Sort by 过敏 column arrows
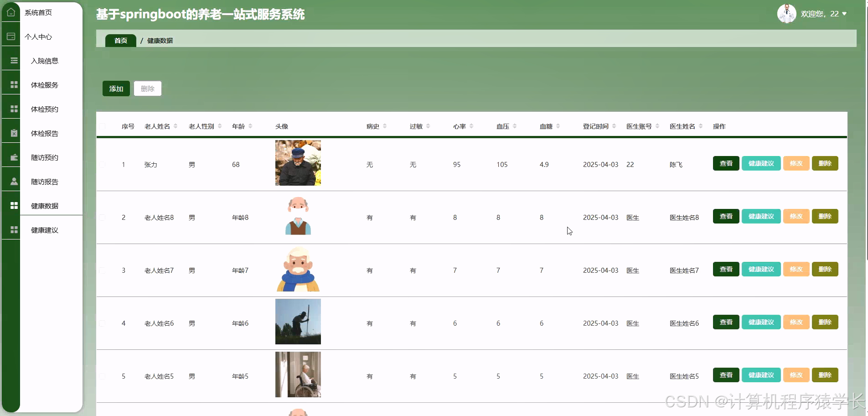The image size is (868, 416). pos(428,126)
